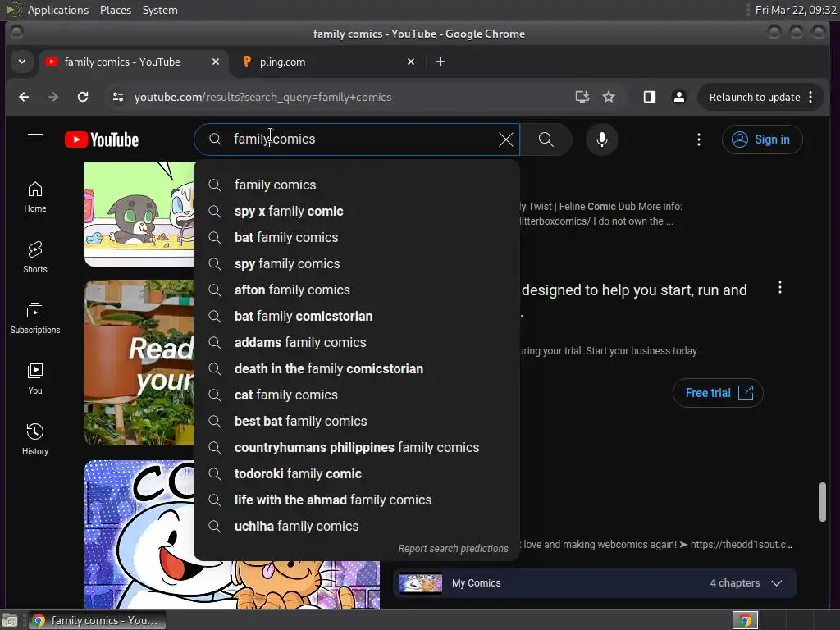The image size is (840, 630).
Task: Open the plant shop ad thumbnail
Action: click(139, 363)
